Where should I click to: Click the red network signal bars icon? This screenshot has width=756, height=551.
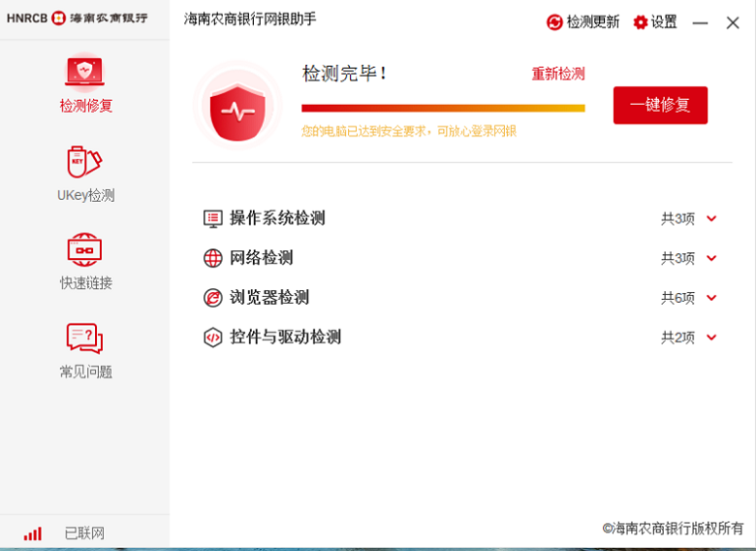coord(33,534)
